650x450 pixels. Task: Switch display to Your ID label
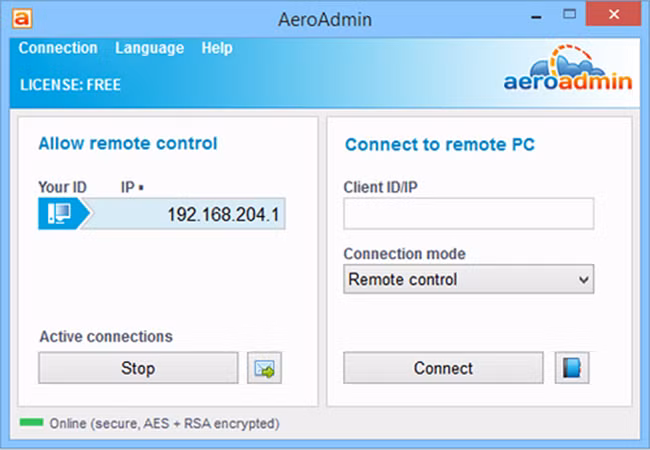tap(62, 187)
